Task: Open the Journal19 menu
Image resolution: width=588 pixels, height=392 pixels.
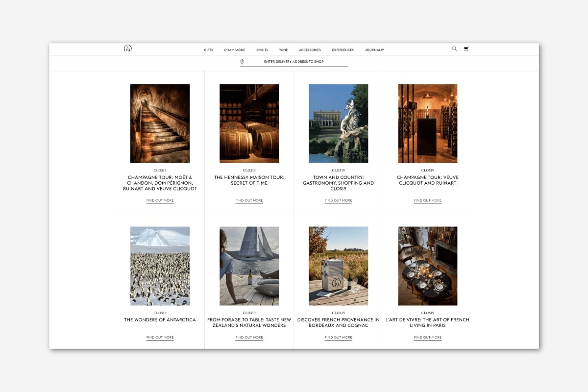Action: click(x=374, y=50)
